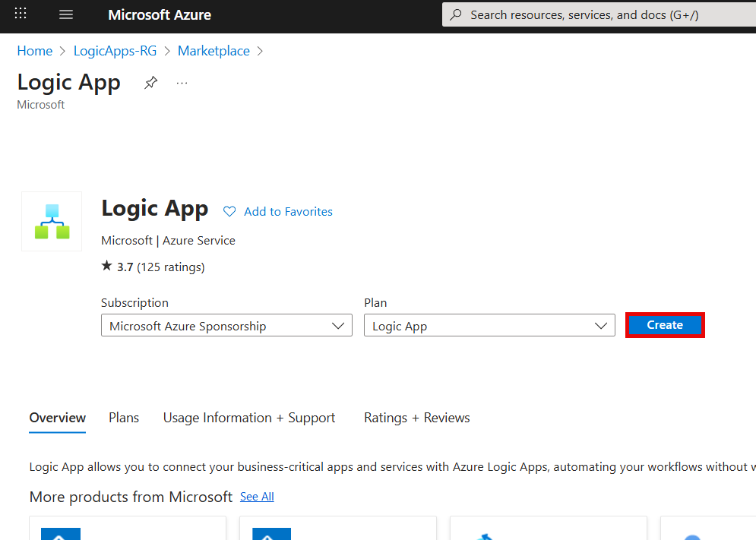Click the Create button
Image resolution: width=756 pixels, height=540 pixels.
[665, 325]
